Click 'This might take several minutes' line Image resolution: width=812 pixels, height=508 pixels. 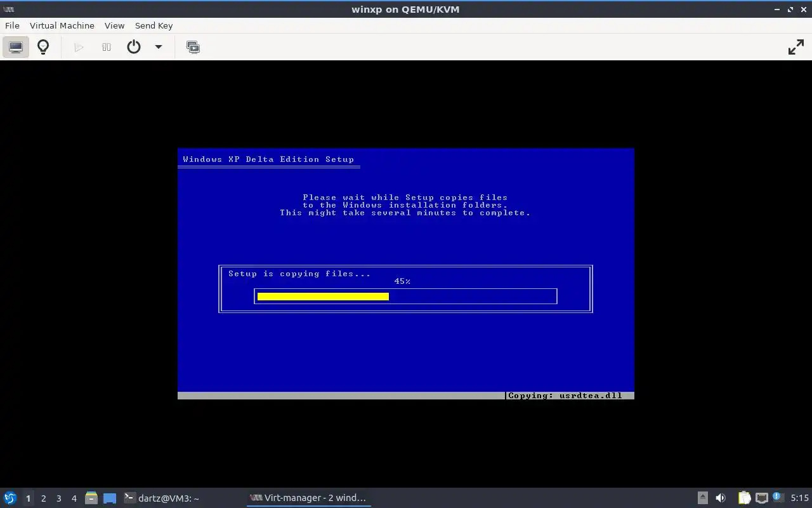click(405, 213)
